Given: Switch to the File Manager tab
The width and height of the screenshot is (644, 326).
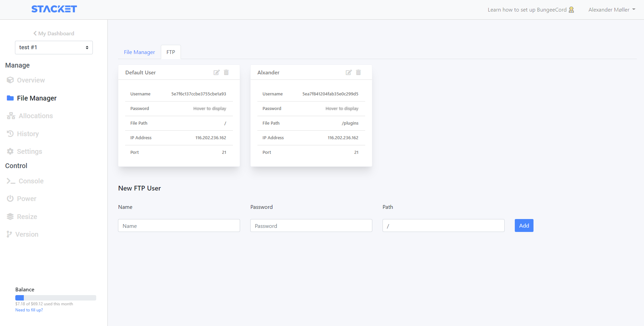Looking at the screenshot, I should (139, 52).
